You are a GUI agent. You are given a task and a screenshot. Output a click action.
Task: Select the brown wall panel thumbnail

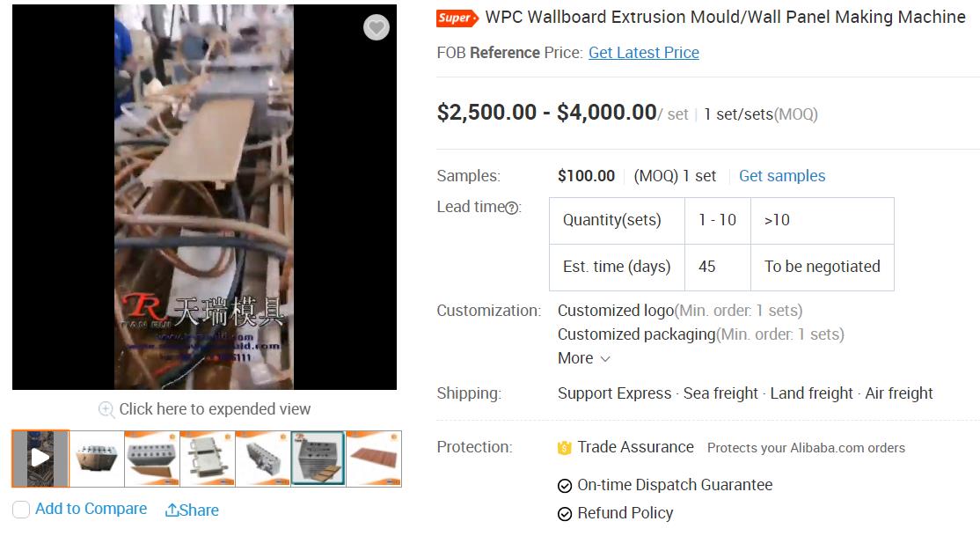tap(374, 459)
